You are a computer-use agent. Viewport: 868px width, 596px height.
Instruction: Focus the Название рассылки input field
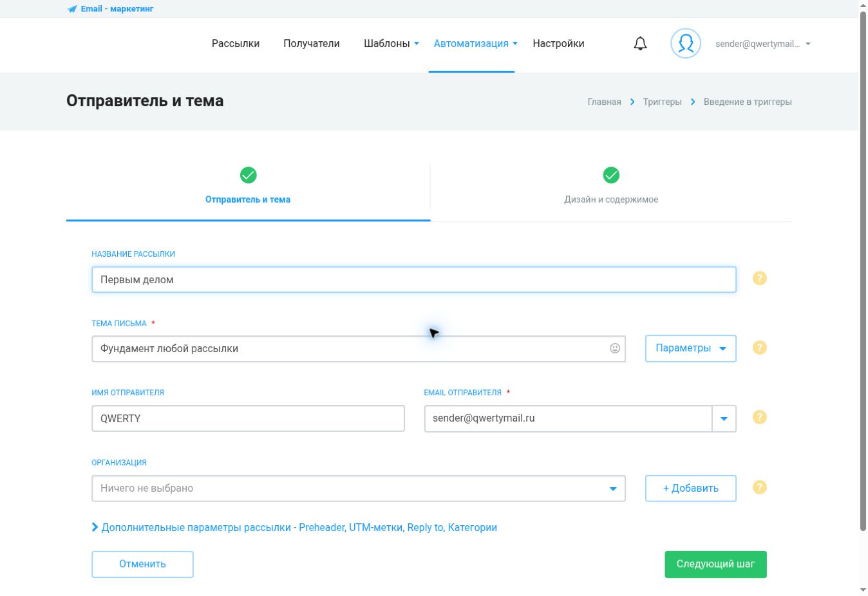414,280
